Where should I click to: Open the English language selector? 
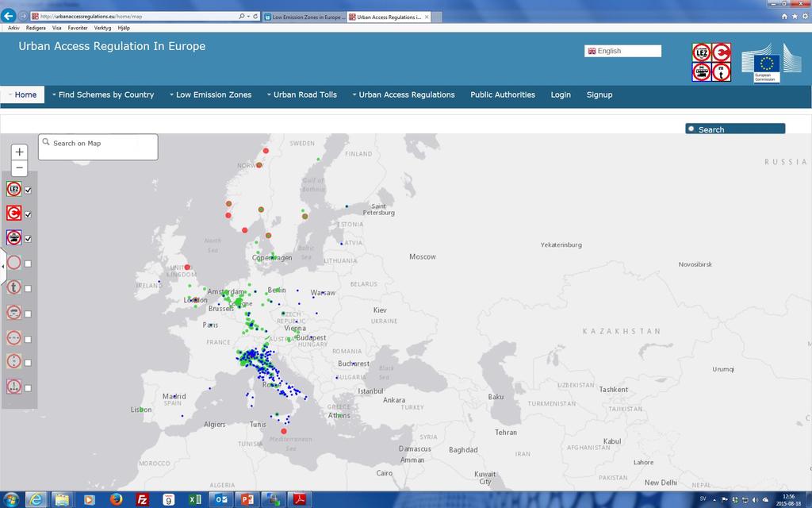pos(623,51)
